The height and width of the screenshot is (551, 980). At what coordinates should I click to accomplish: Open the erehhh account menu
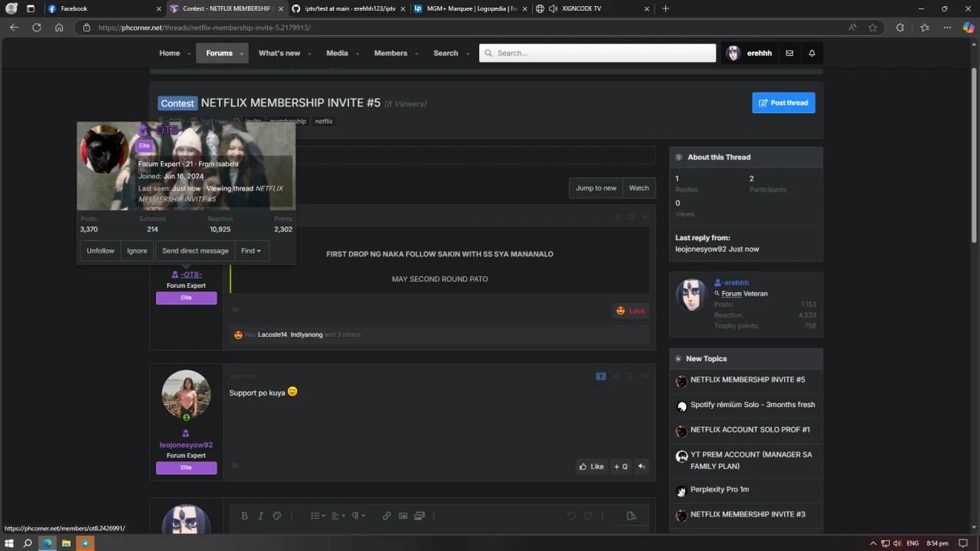tap(750, 53)
